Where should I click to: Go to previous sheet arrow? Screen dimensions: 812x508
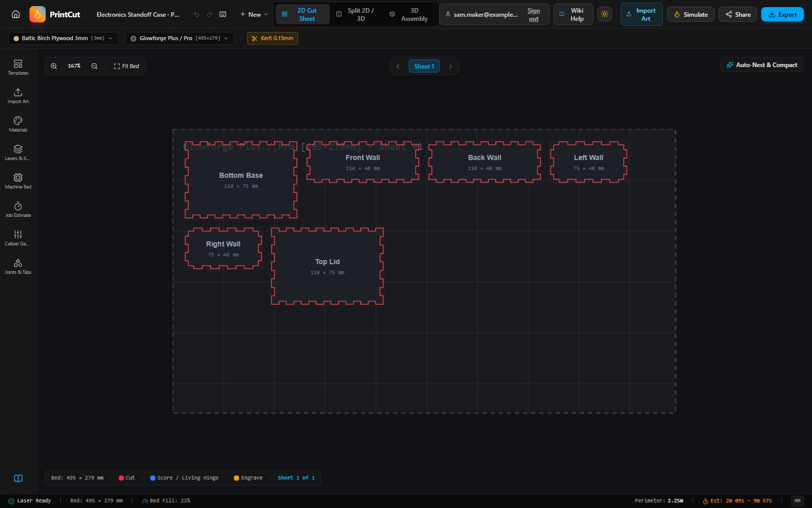pos(398,66)
